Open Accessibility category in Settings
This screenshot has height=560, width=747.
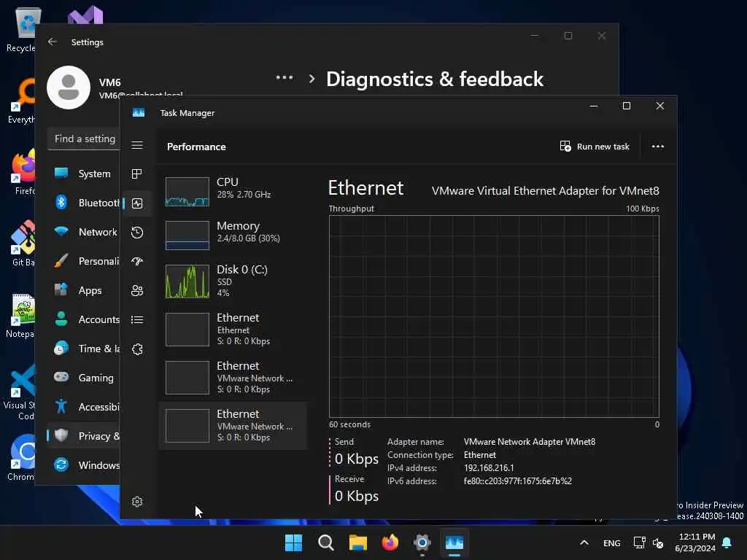(x=83, y=407)
